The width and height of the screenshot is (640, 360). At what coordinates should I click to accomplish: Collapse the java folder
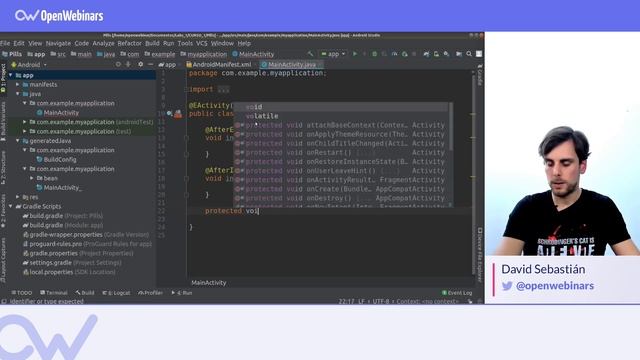pos(18,94)
